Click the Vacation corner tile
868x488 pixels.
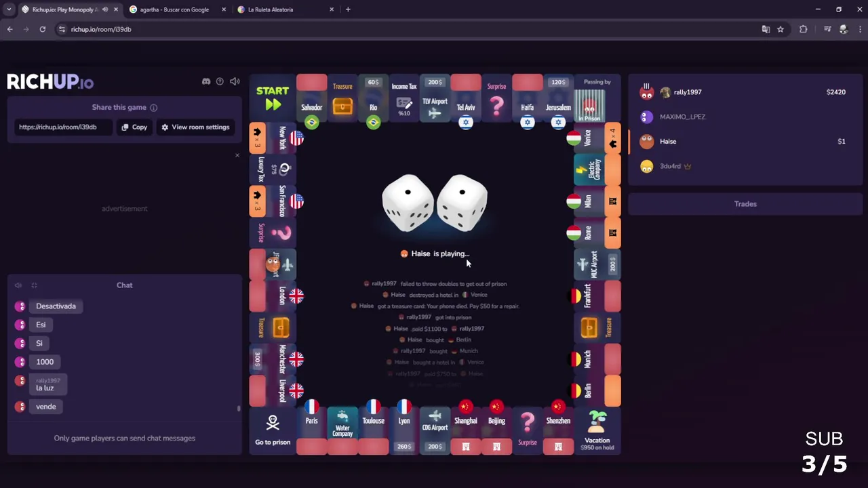pos(597,430)
